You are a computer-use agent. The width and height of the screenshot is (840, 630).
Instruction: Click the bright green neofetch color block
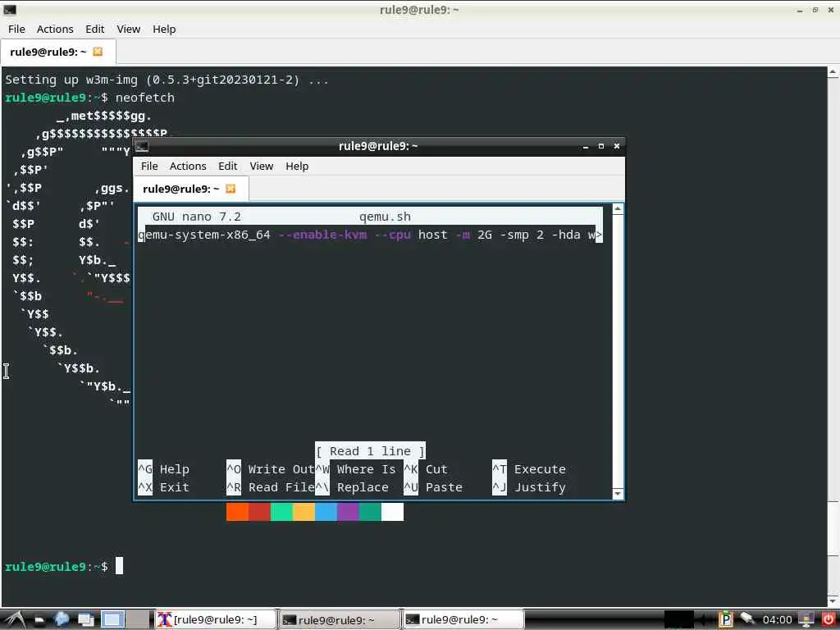tap(282, 512)
